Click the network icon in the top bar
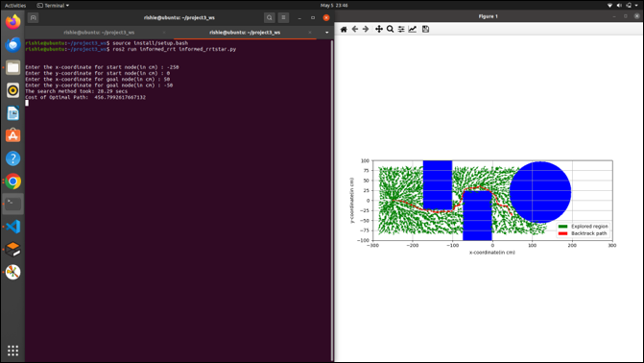Screen dimensions: 644x363 (609, 6)
